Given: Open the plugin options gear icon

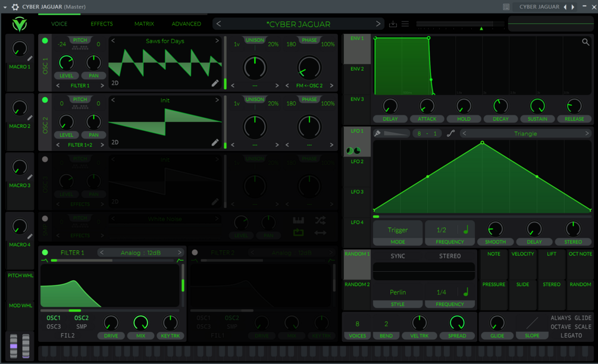Looking at the screenshot, I should pyautogui.click(x=15, y=7).
